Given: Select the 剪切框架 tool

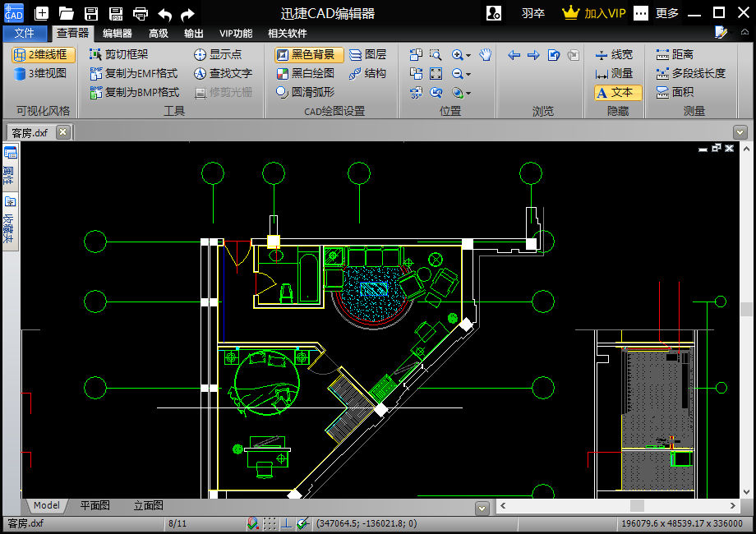Looking at the screenshot, I should coord(118,54).
